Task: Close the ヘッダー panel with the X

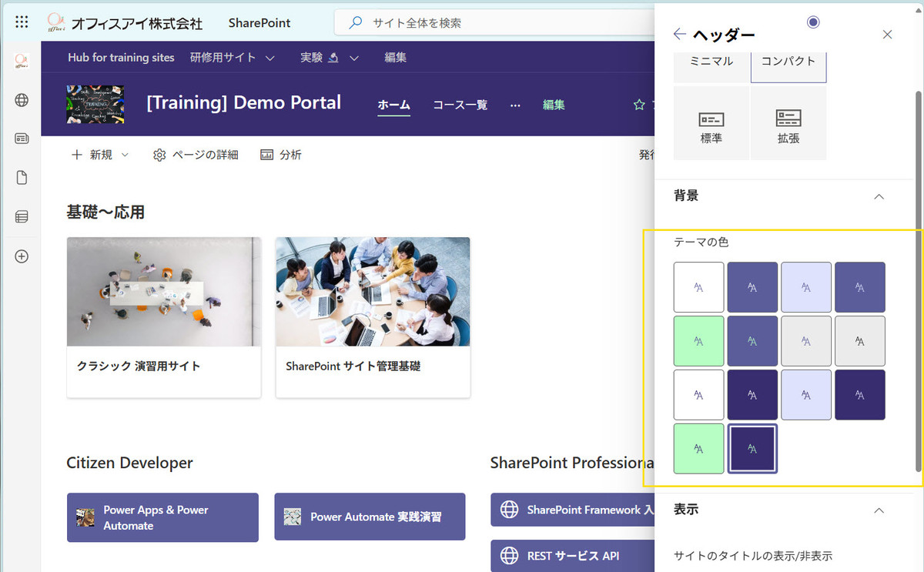Action: pos(887,34)
